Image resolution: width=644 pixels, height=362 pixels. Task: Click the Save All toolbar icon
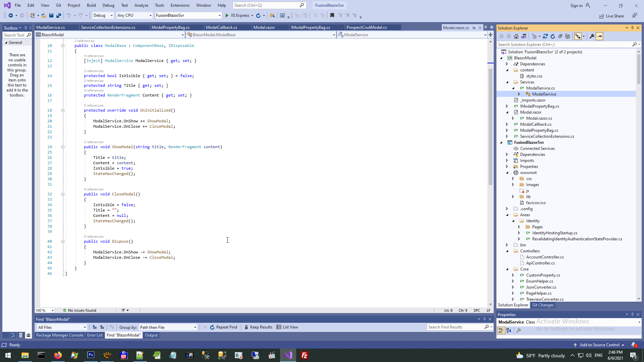[x=59, y=15]
